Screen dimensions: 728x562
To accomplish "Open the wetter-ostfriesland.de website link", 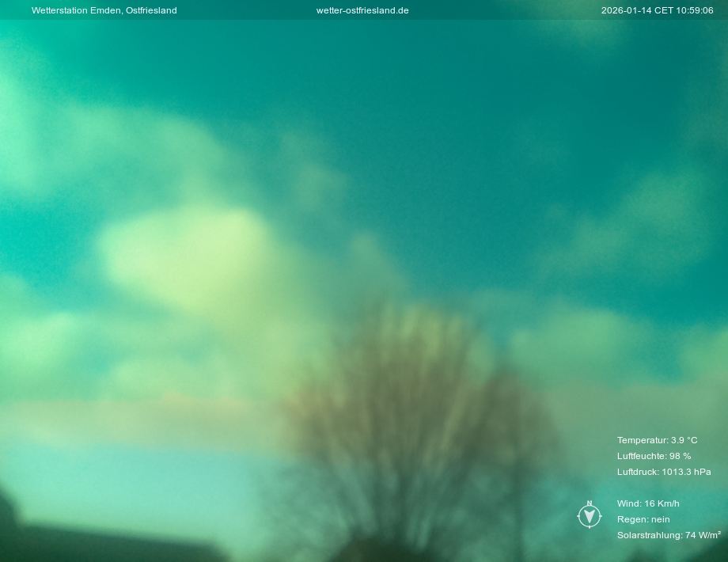I will point(362,10).
